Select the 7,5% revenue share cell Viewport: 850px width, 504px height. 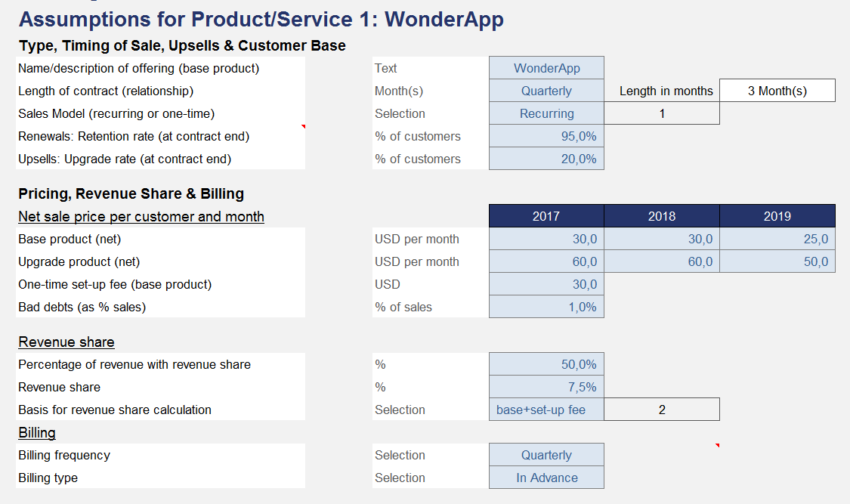pos(546,388)
